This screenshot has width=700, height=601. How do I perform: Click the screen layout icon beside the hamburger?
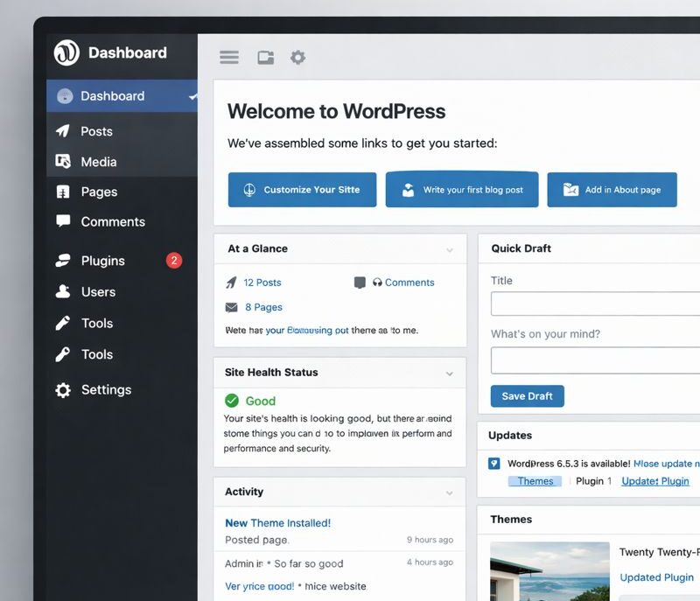click(265, 58)
